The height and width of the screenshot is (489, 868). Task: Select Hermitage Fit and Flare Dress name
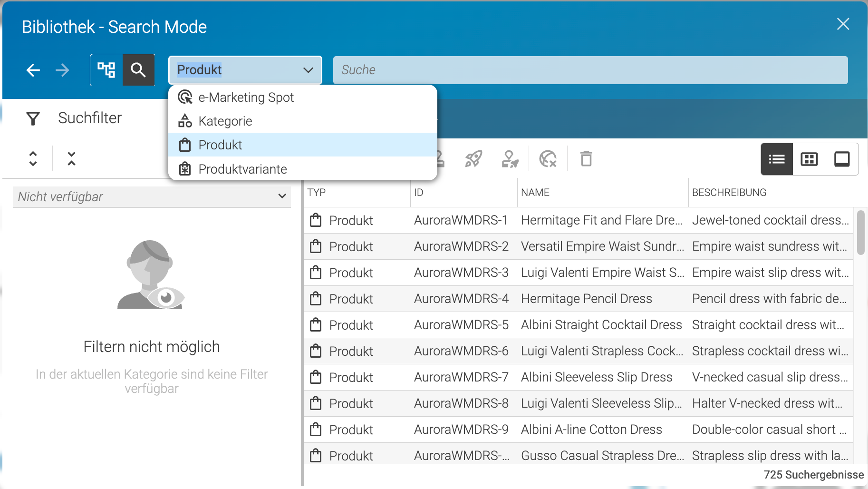tap(602, 220)
